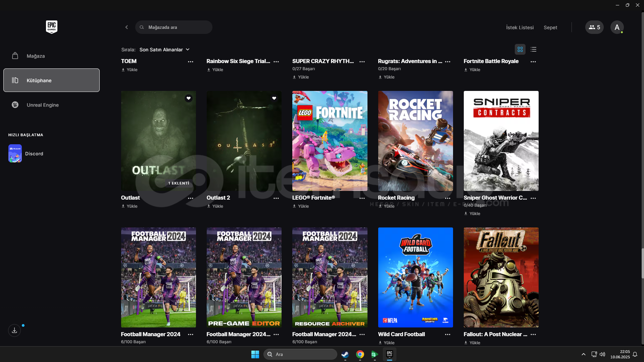The height and width of the screenshot is (362, 644).
Task: Open the Rocket Racing cover thumbnail
Action: point(415,141)
